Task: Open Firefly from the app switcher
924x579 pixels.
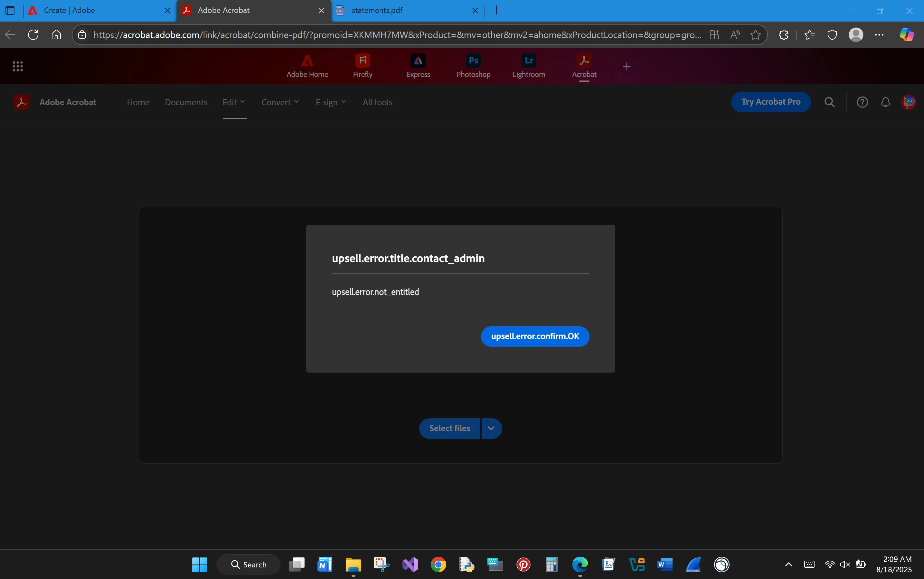Action: [363, 65]
